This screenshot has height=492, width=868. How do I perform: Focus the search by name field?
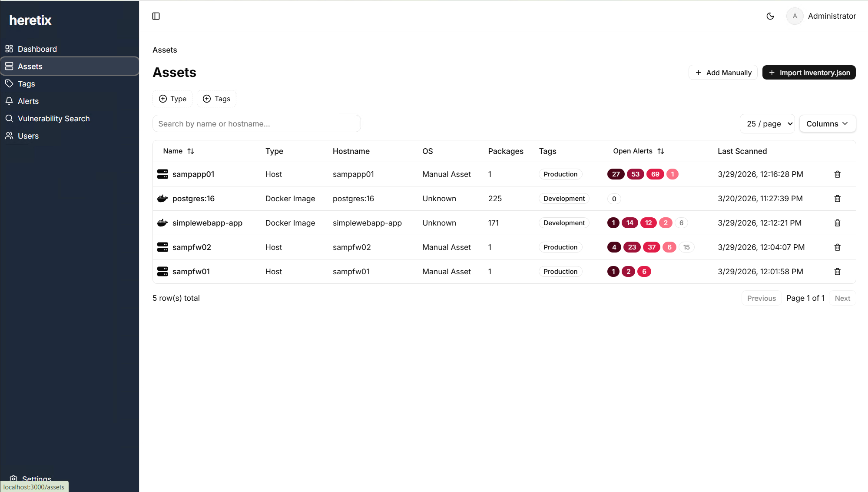coord(256,124)
